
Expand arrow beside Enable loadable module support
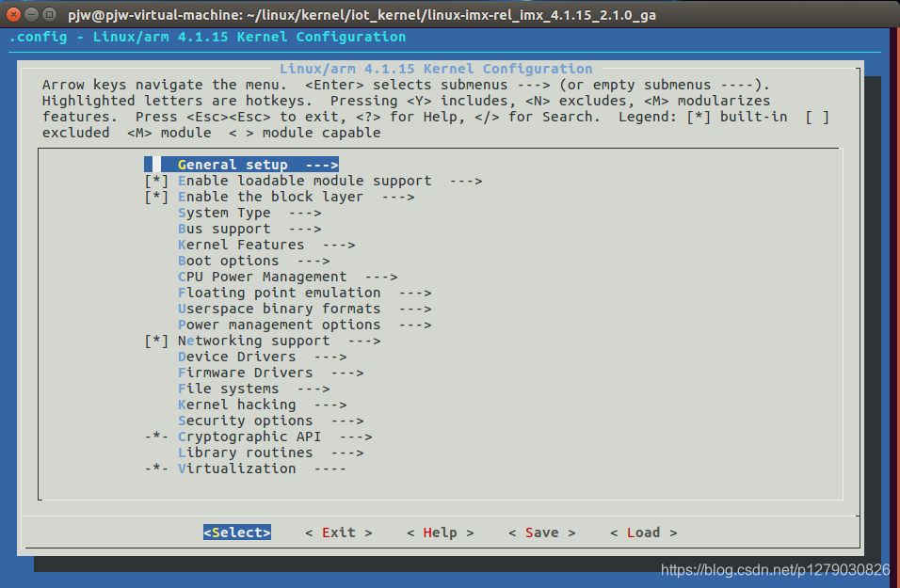[x=465, y=182]
